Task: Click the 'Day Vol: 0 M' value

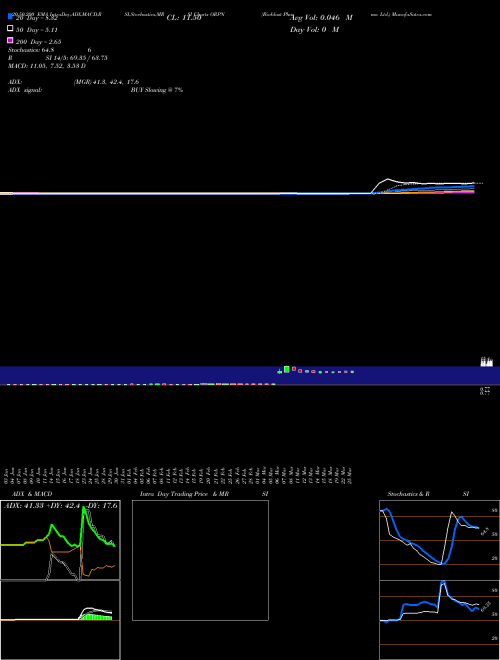Action: (314, 30)
